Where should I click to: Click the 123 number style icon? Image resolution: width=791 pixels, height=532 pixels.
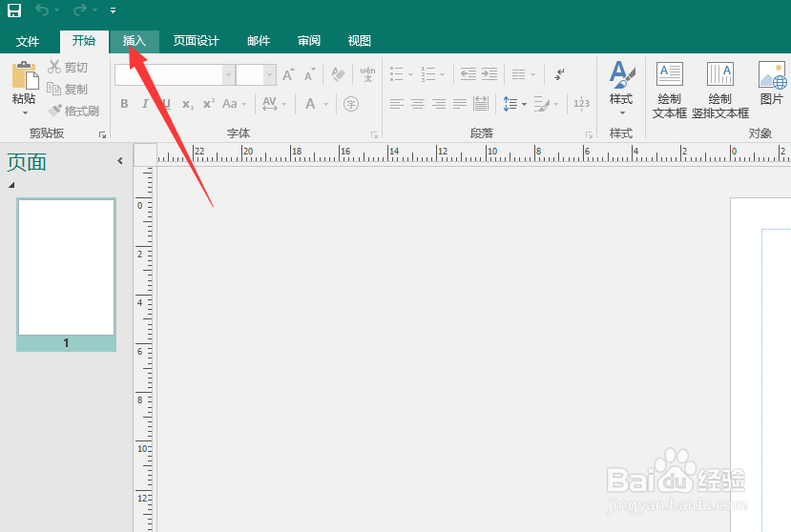pos(581,104)
